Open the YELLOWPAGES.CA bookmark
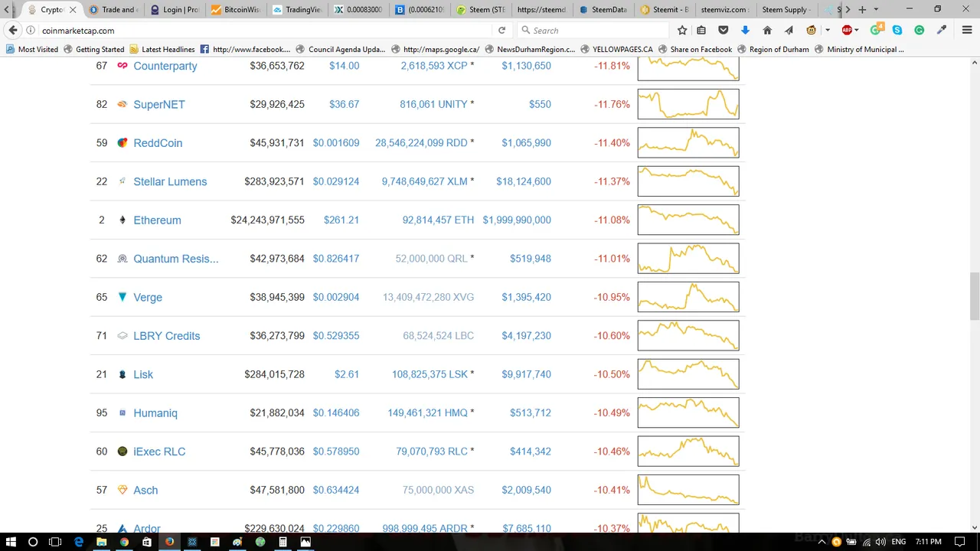 [616, 49]
